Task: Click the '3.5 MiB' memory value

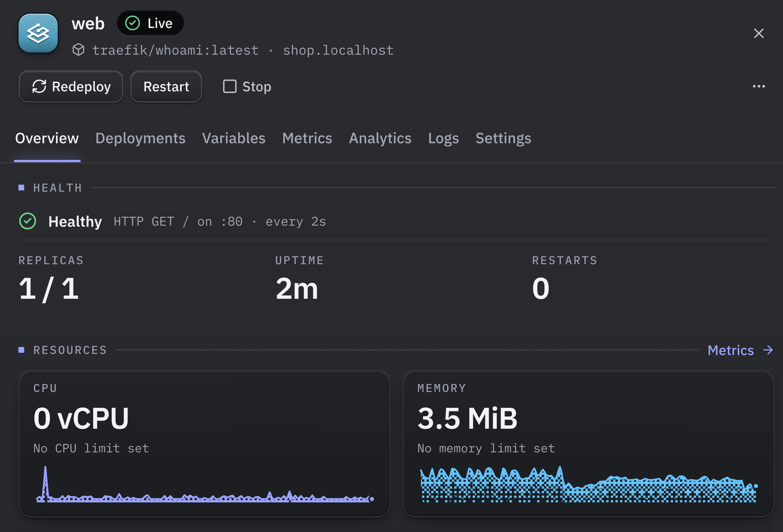Action: tap(467, 418)
